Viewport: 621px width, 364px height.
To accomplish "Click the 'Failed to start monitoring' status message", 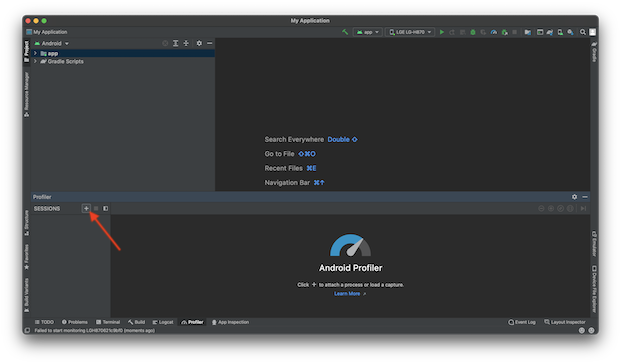I will point(95,330).
